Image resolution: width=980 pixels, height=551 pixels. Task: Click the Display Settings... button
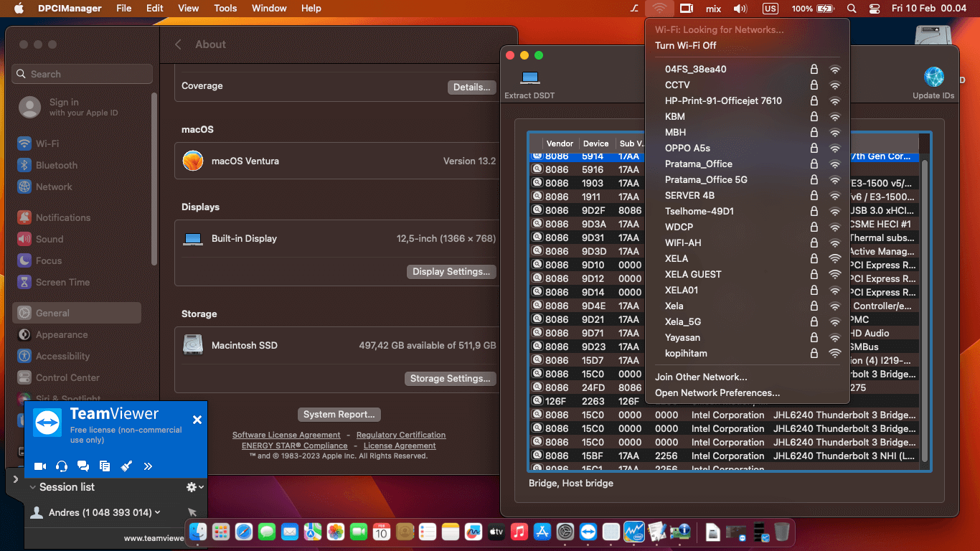point(451,271)
